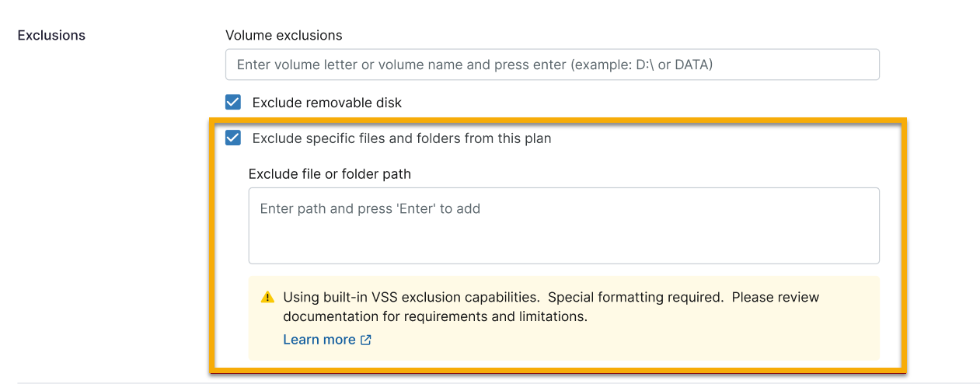Viewport: 980px width, 384px height.
Task: Click the 'Exclude file or folder path' label
Action: pos(330,174)
